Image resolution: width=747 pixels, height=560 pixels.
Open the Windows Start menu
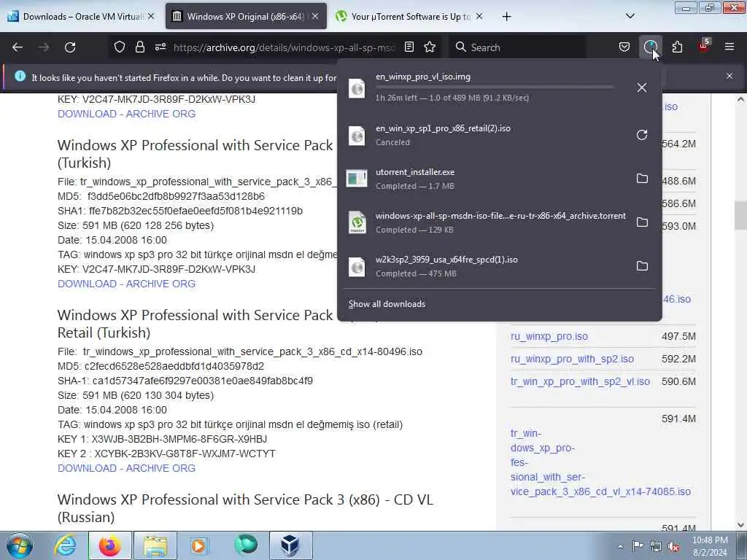(19, 545)
